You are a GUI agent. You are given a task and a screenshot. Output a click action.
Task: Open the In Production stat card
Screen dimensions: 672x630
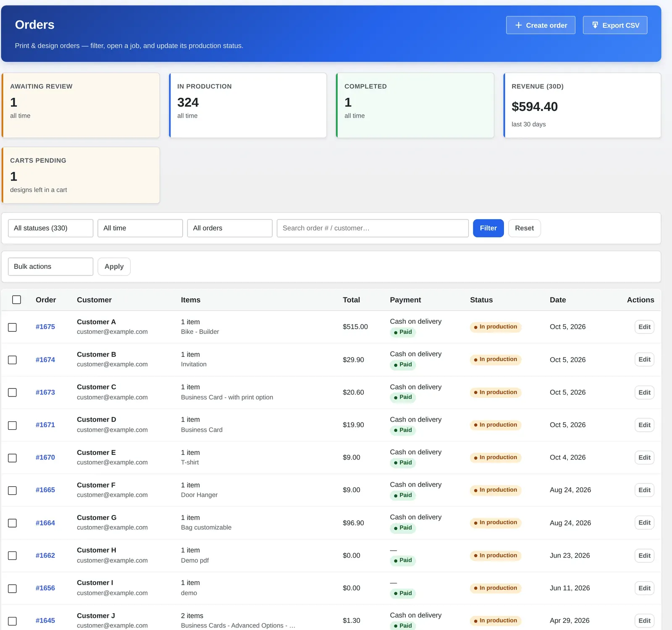coord(248,105)
